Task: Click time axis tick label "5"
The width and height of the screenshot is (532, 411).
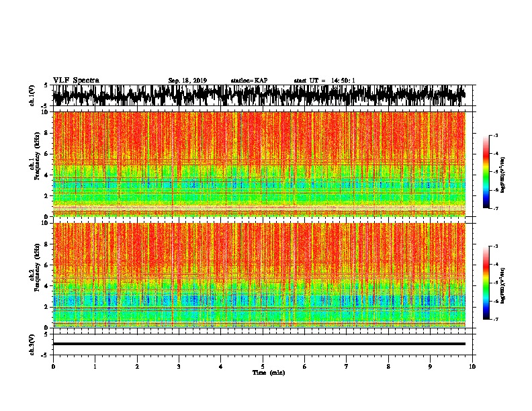Action: point(263,367)
